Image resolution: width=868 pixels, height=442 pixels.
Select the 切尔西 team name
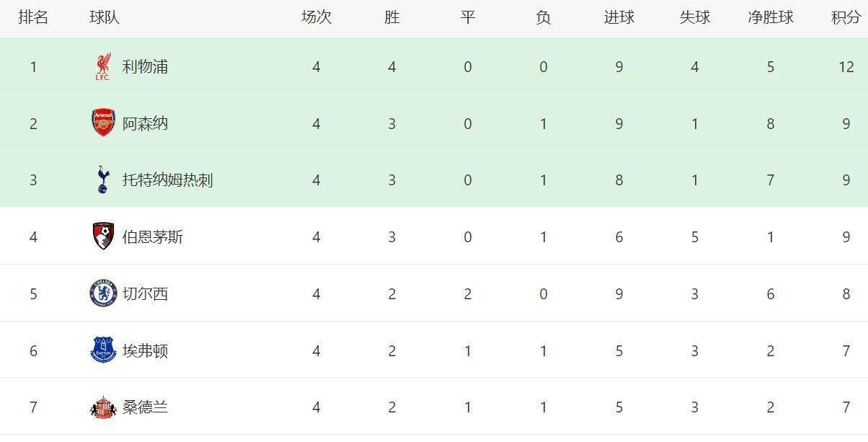(145, 293)
